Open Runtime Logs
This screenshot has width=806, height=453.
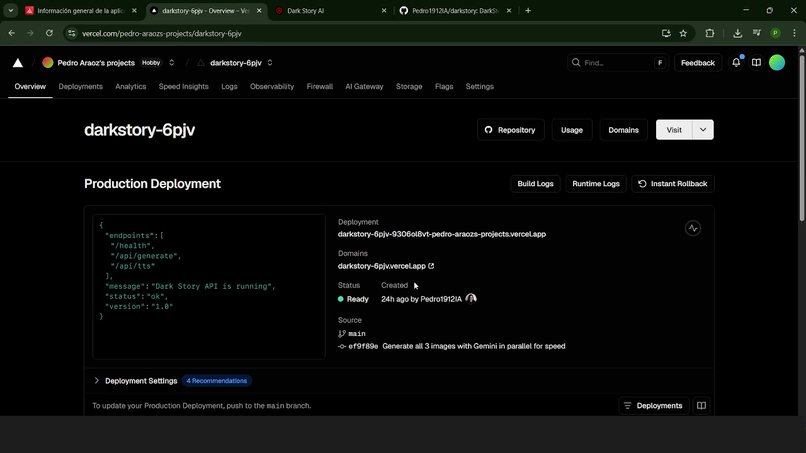pyautogui.click(x=596, y=184)
